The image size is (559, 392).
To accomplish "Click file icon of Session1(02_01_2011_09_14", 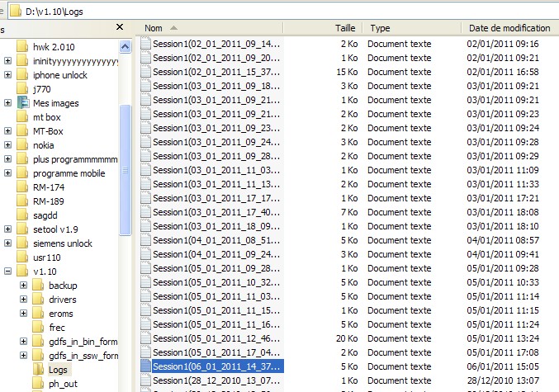I will point(145,43).
